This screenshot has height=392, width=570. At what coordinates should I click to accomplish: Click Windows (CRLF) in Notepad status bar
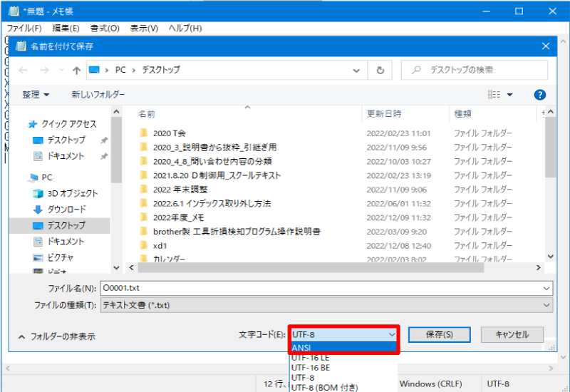coord(431,384)
